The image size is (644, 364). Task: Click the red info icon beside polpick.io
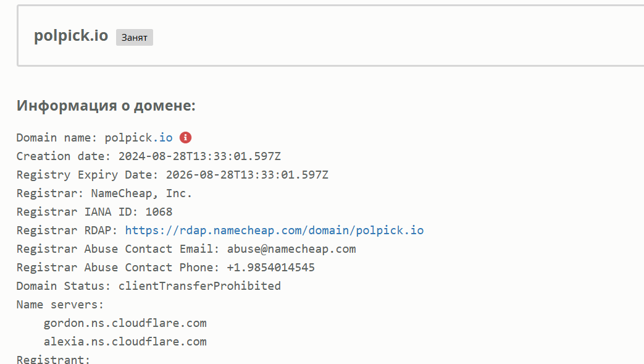pyautogui.click(x=185, y=137)
